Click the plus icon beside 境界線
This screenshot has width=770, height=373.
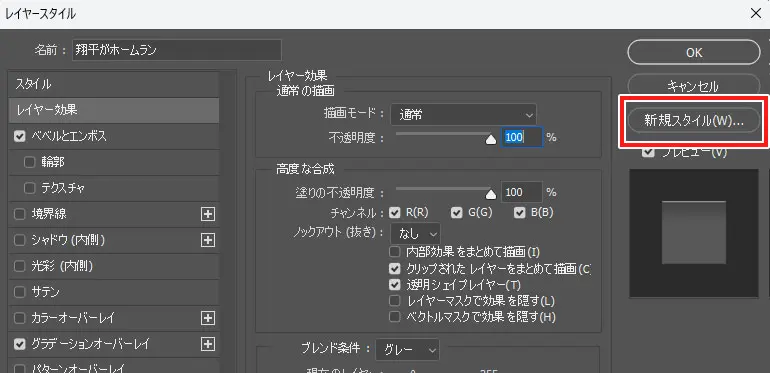tap(208, 214)
